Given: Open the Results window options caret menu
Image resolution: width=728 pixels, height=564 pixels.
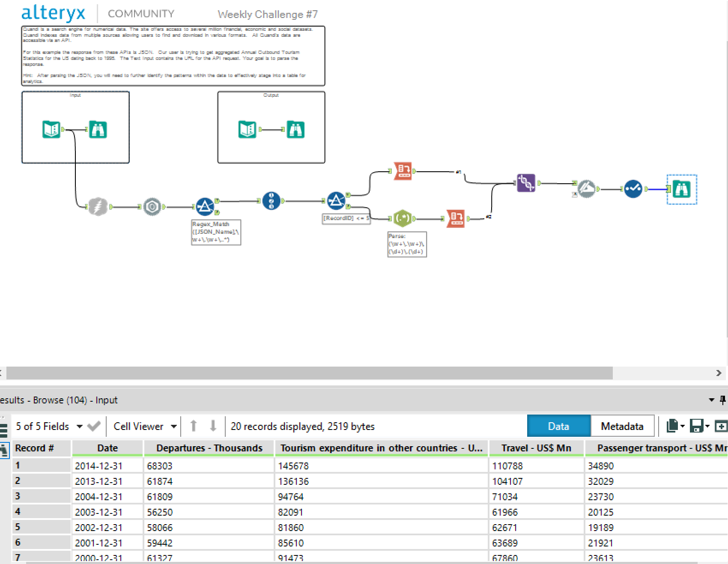Looking at the screenshot, I should tap(712, 400).
